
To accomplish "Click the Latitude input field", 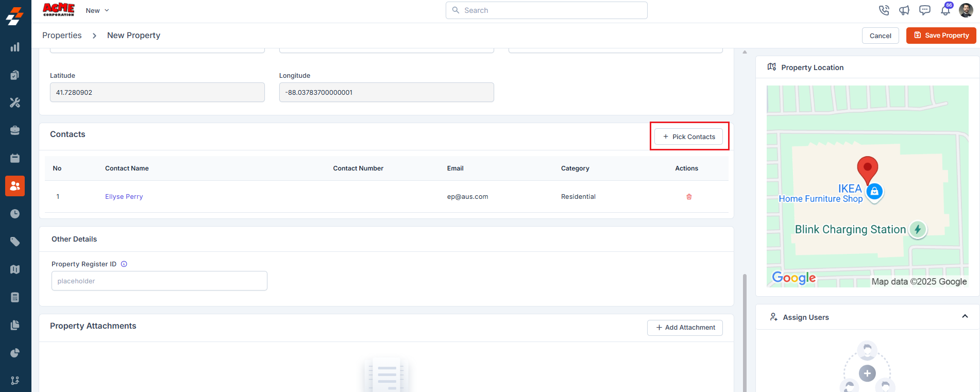I will pos(157,92).
